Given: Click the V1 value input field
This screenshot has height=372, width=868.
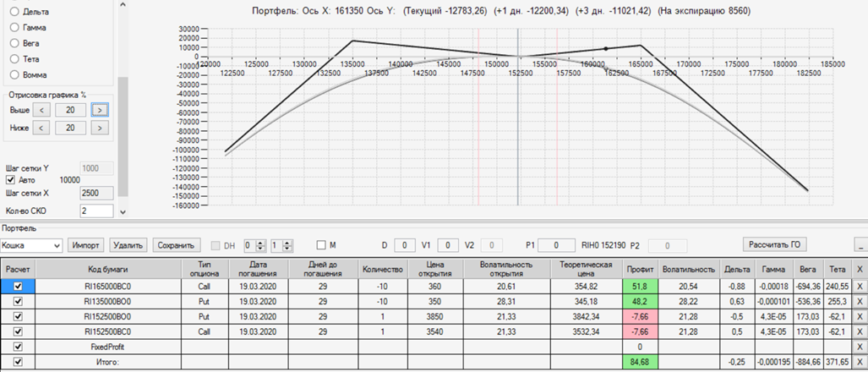Looking at the screenshot, I should tap(448, 244).
